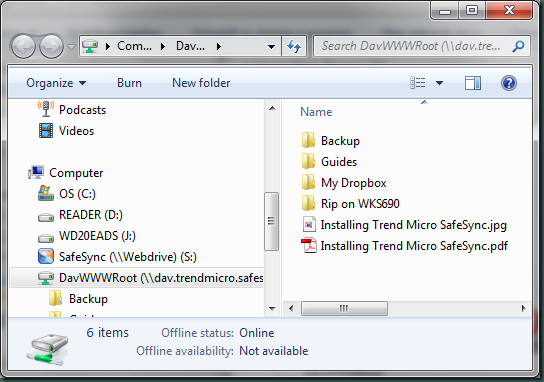Select Videos in navigation pane
Viewport: 544px width, 382px height.
click(x=76, y=131)
